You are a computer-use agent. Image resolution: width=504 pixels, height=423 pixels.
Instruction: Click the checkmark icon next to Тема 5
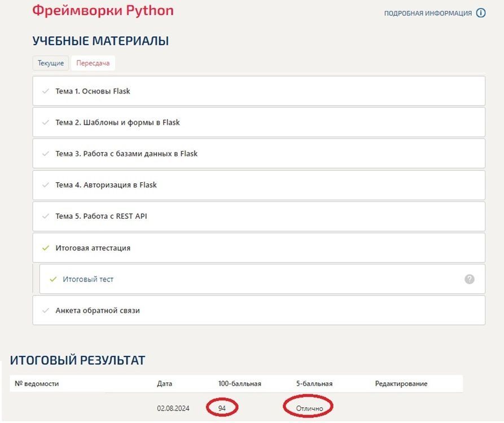tap(46, 216)
